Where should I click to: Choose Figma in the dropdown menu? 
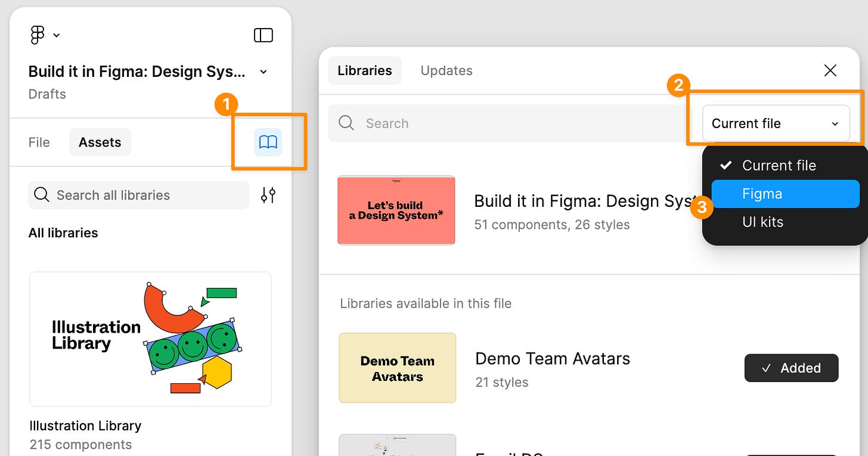pyautogui.click(x=785, y=194)
